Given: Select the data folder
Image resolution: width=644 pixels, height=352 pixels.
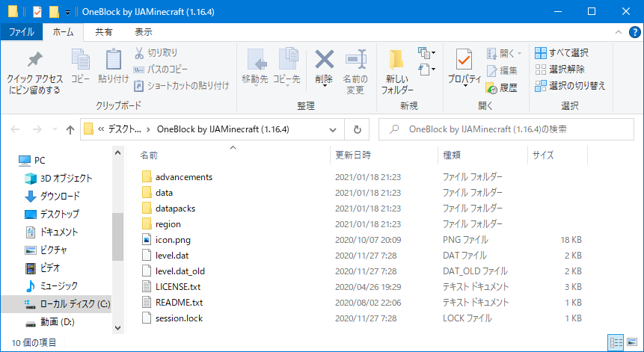Looking at the screenshot, I should tap(164, 193).
